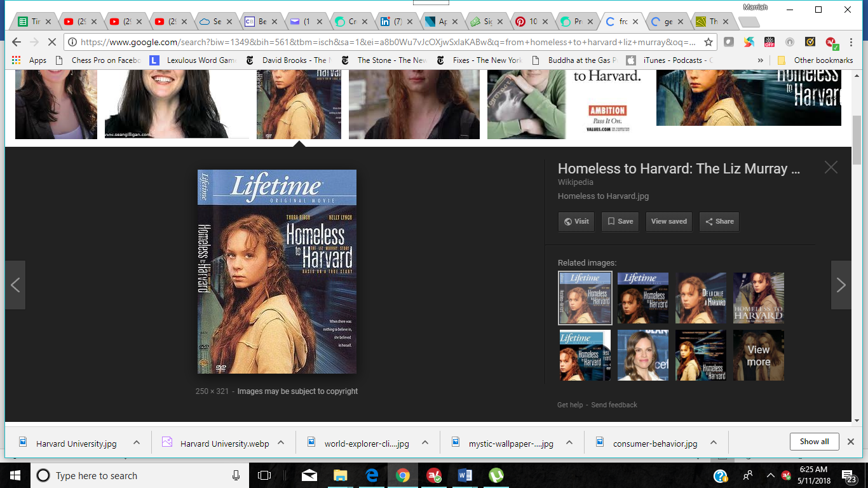Expand options for world-explorer-cli download
The width and height of the screenshot is (868, 488).
[x=425, y=443]
